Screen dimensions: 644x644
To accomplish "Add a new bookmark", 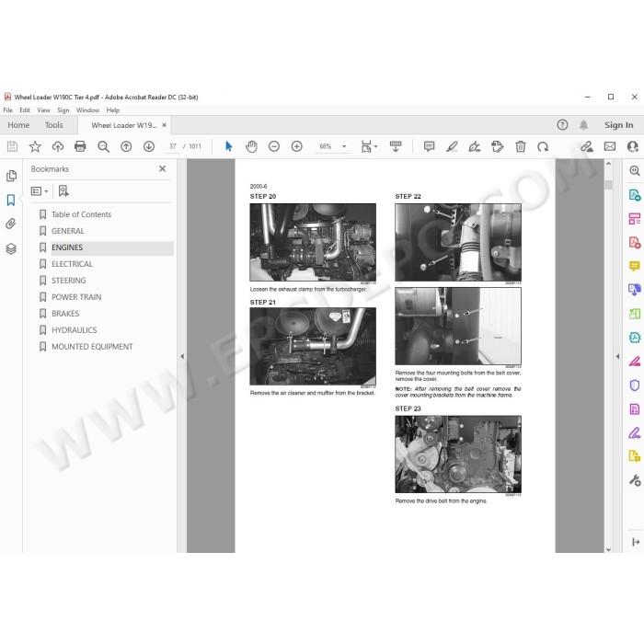I will 63,191.
